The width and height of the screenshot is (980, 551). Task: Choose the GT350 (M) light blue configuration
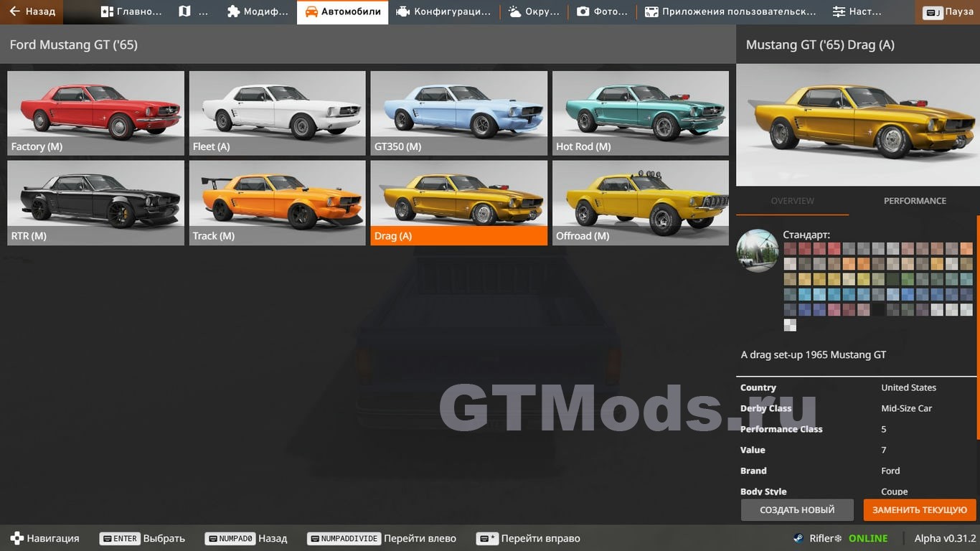458,113
